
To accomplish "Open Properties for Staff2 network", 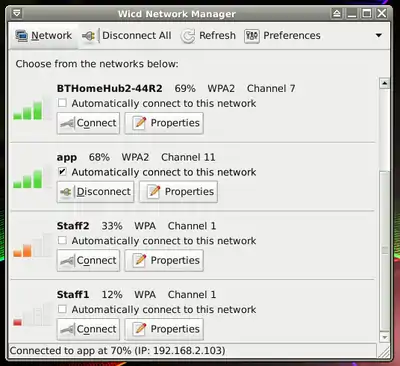I will coord(164,261).
